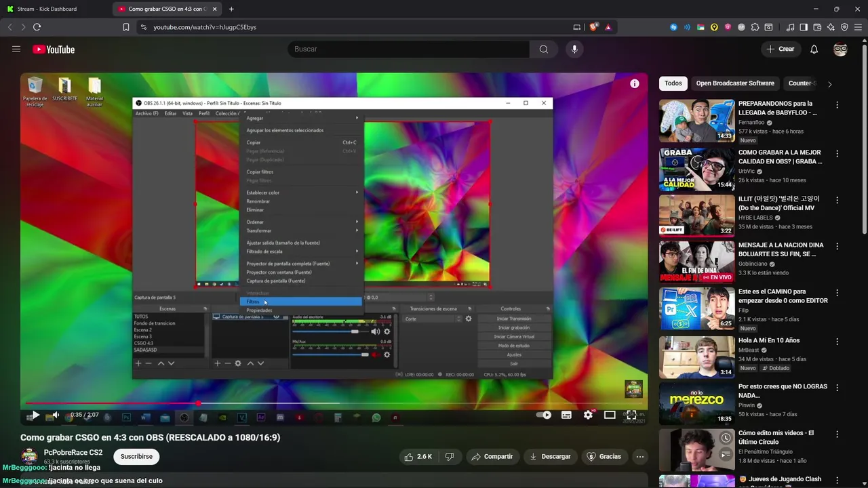Click Suscribirse button
Image resolution: width=868 pixels, height=488 pixels.
coord(136,456)
